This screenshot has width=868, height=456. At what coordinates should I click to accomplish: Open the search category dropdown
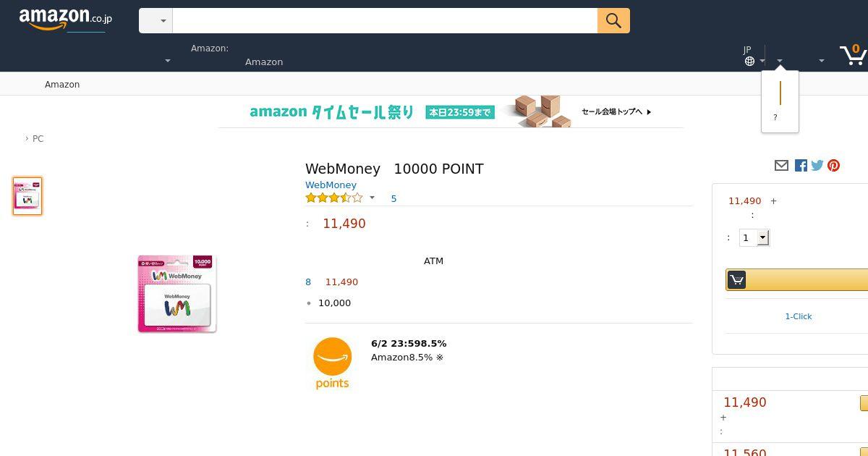pyautogui.click(x=156, y=21)
